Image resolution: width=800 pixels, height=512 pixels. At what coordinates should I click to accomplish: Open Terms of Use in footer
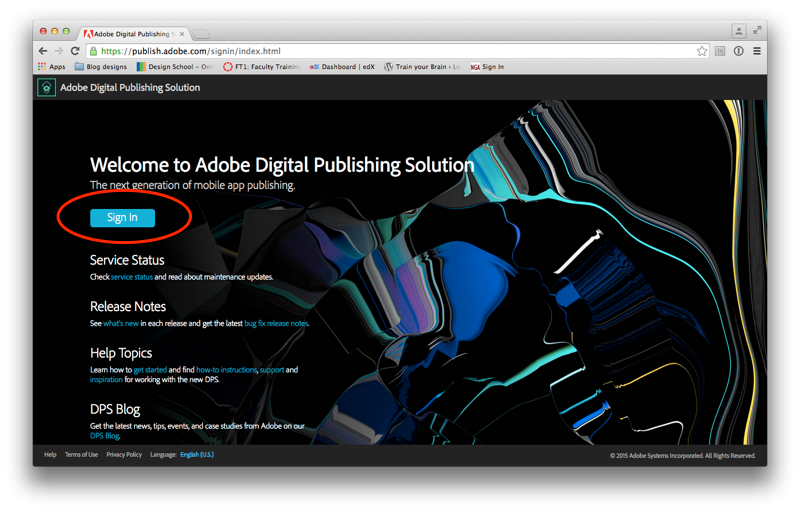pyautogui.click(x=81, y=454)
